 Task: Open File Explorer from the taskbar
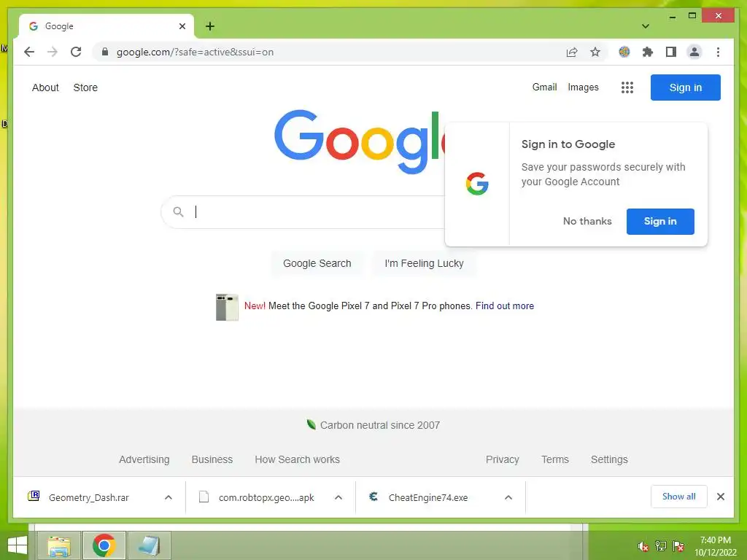coord(59,545)
